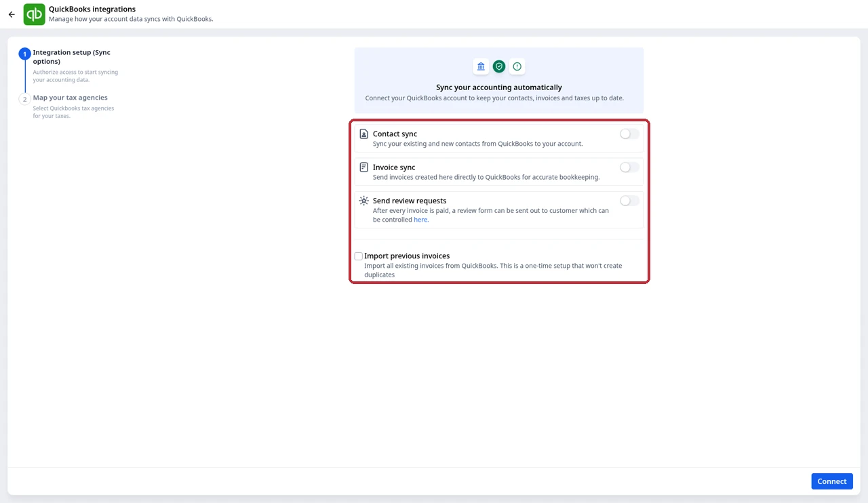Image resolution: width=868 pixels, height=503 pixels.
Task: Click "Authorize access to start syncing" description
Action: coord(75,76)
